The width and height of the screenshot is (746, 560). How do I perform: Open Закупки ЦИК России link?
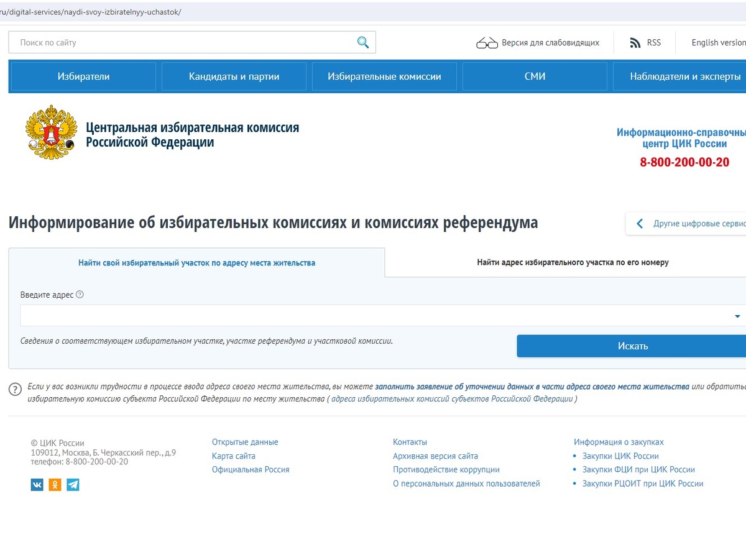(x=620, y=456)
